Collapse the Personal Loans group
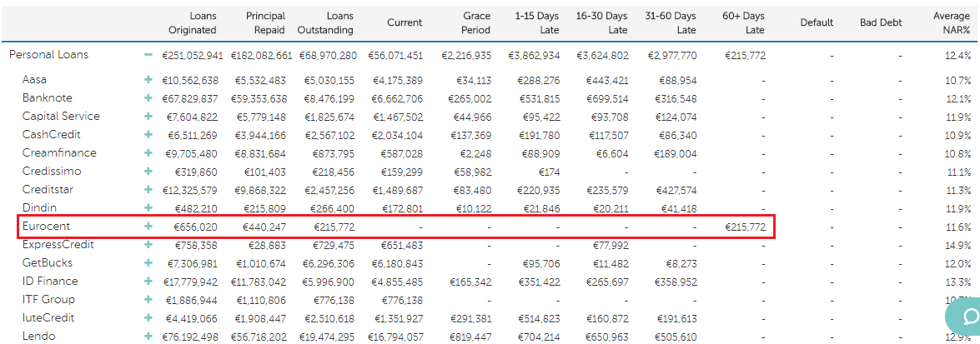Image resolution: width=980 pixels, height=344 pixels. (x=148, y=55)
